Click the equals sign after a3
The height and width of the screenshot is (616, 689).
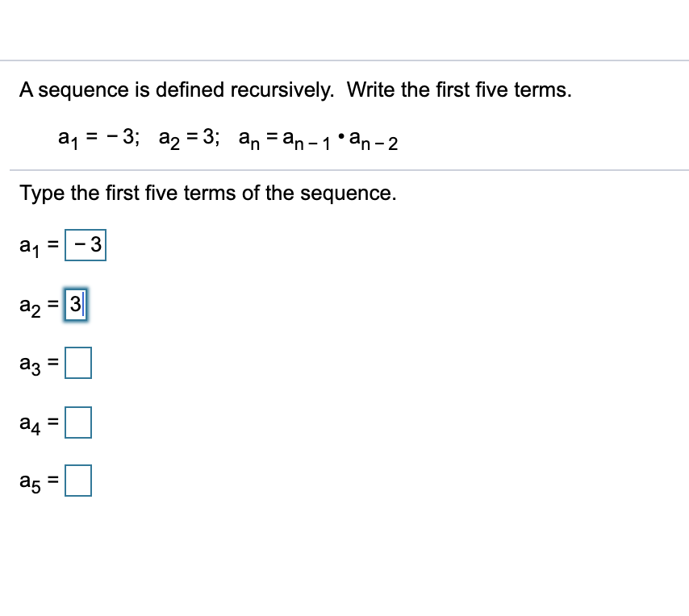(x=52, y=362)
